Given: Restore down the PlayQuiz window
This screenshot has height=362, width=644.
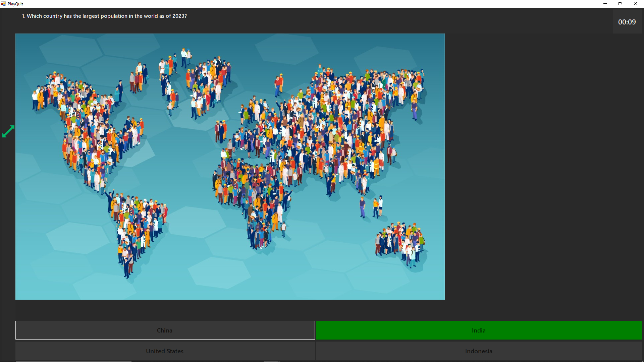Looking at the screenshot, I should [620, 4].
